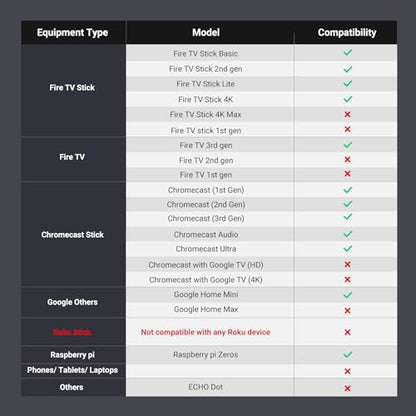Click the Model column header
Image resolution: width=416 pixels, height=416 pixels.
206,32
